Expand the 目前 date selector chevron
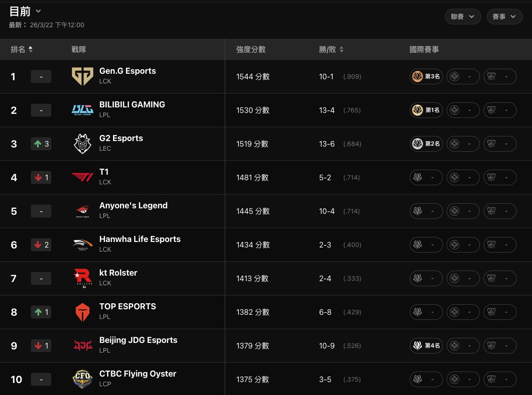The height and width of the screenshot is (395, 532). pos(38,11)
